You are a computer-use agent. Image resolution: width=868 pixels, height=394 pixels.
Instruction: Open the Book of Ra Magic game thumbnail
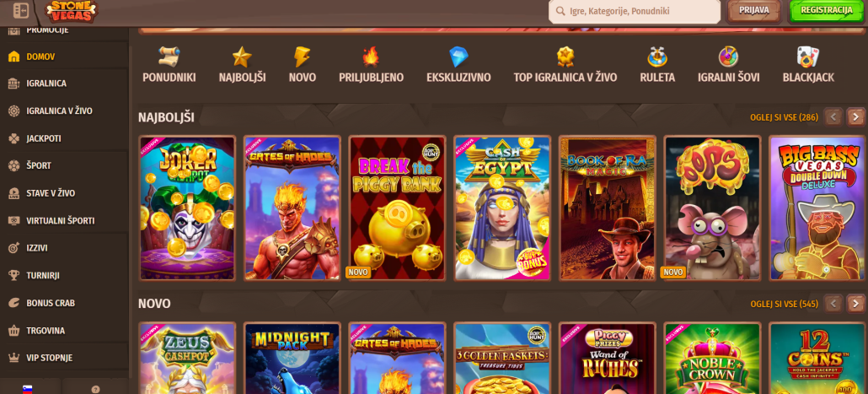coord(608,208)
